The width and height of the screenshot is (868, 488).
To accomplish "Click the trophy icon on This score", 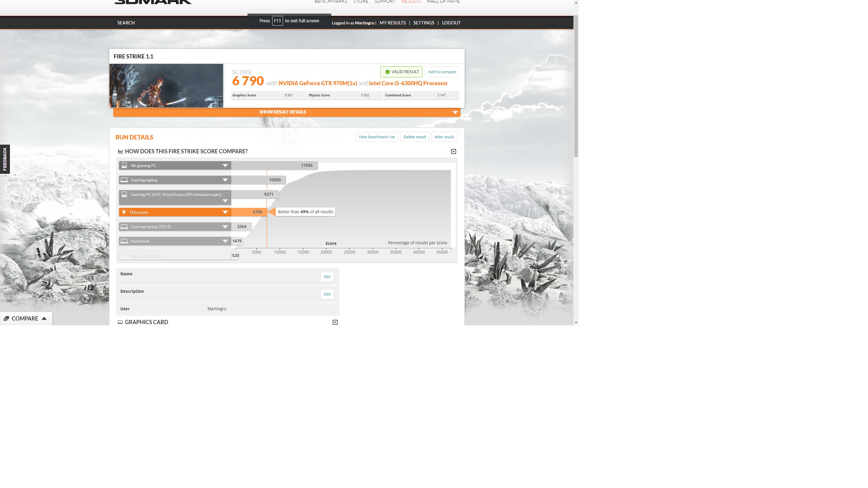I will (124, 212).
